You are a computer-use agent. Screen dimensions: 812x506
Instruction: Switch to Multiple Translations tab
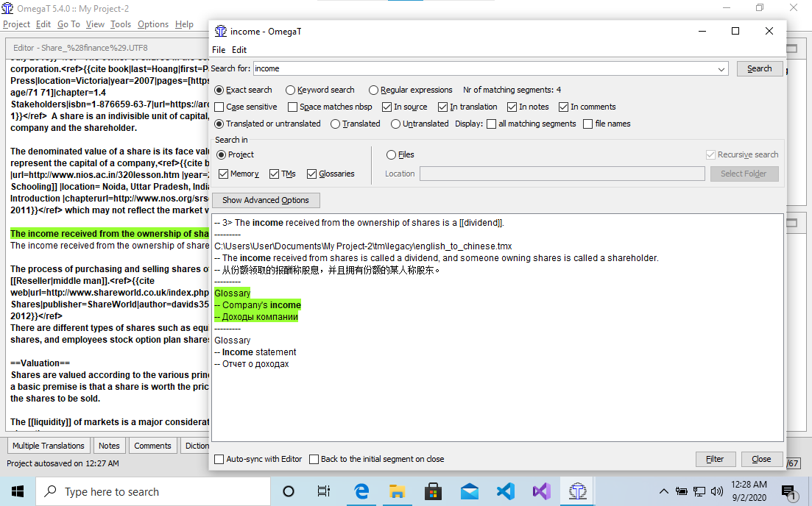pos(48,446)
